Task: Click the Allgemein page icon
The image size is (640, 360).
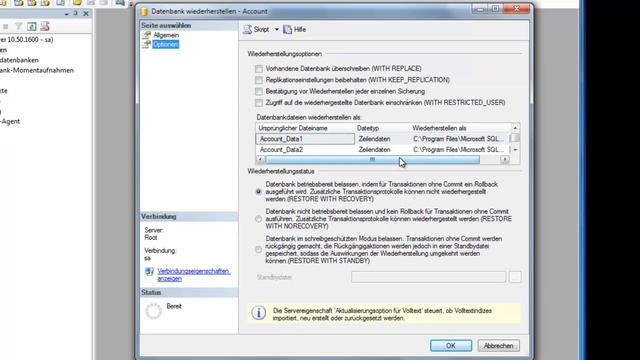Action: pos(146,35)
